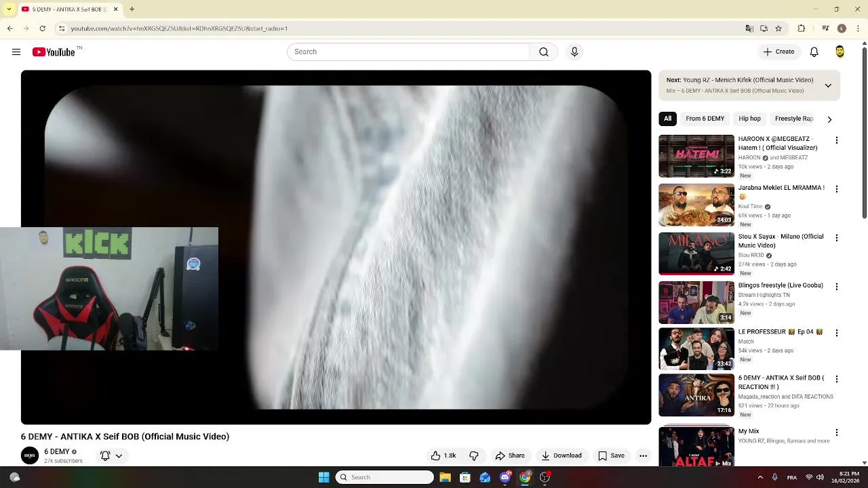Expand the Next playlist panel chevron
Image resolution: width=868 pixels, height=488 pixels.
pos(828,85)
